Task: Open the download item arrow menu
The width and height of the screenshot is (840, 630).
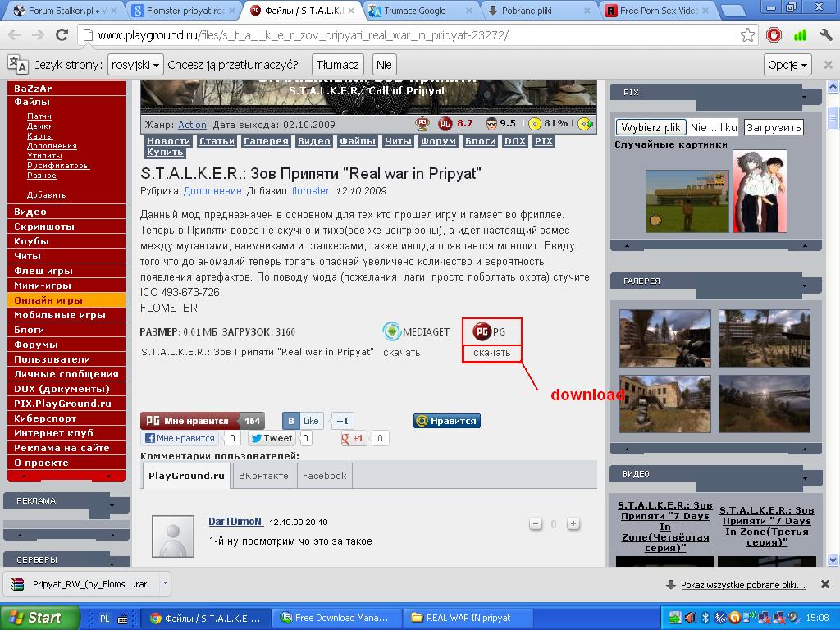Action: (165, 583)
